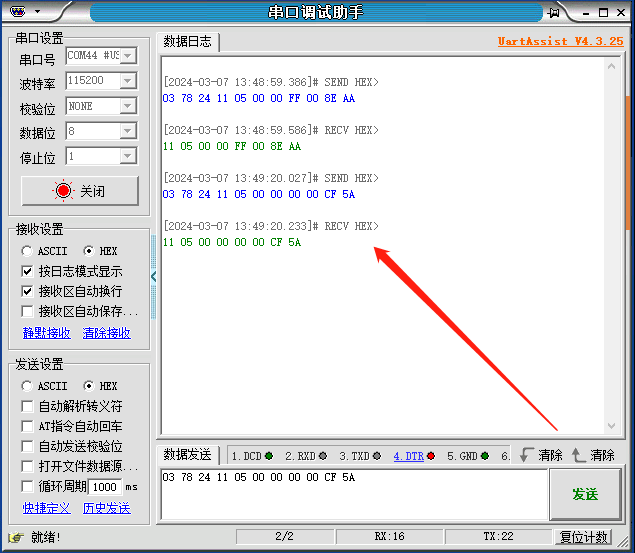Image resolution: width=635 pixels, height=553 pixels.
Task: Toggle the DCD signal indicator
Action: click(x=269, y=456)
